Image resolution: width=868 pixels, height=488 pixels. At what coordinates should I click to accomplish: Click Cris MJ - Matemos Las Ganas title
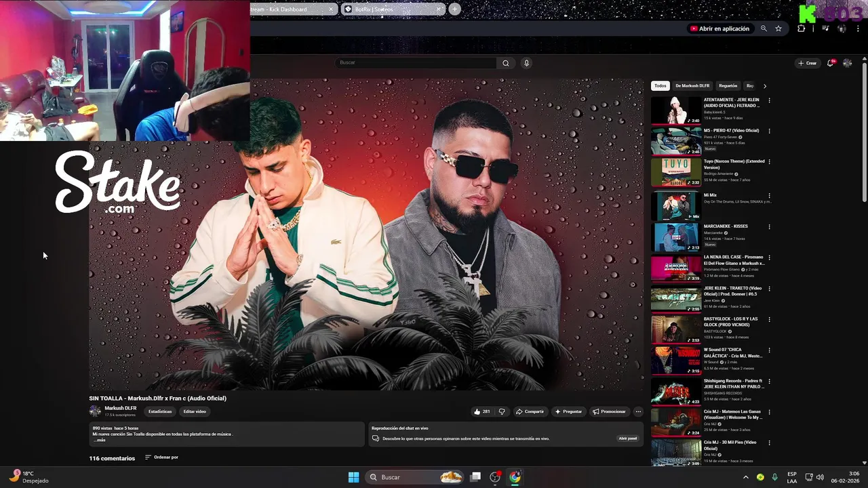733,415
